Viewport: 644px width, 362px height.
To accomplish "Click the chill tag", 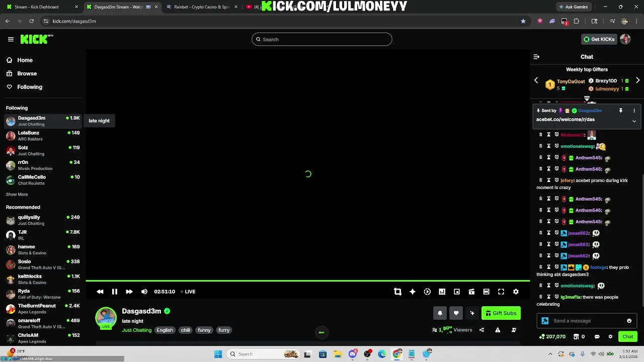I will [185, 330].
